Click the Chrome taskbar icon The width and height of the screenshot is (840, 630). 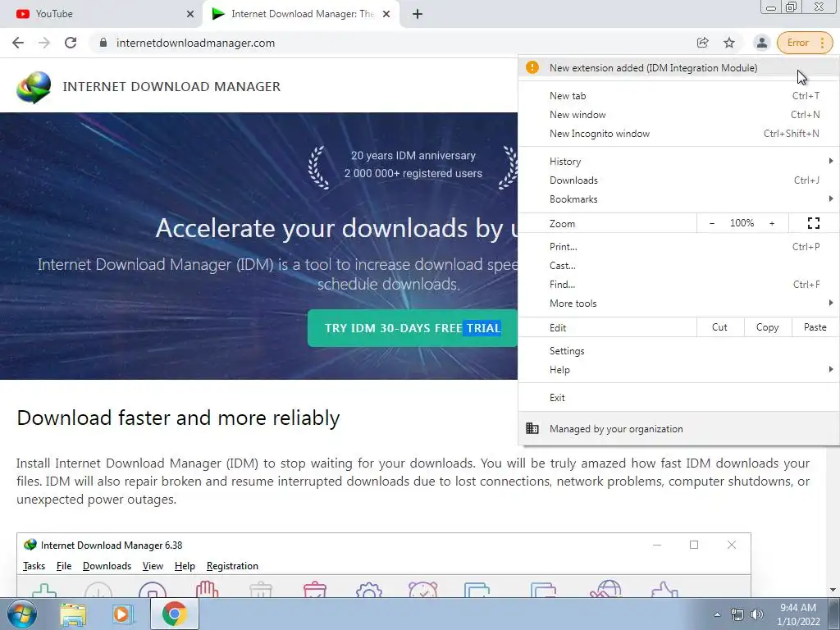(x=174, y=614)
